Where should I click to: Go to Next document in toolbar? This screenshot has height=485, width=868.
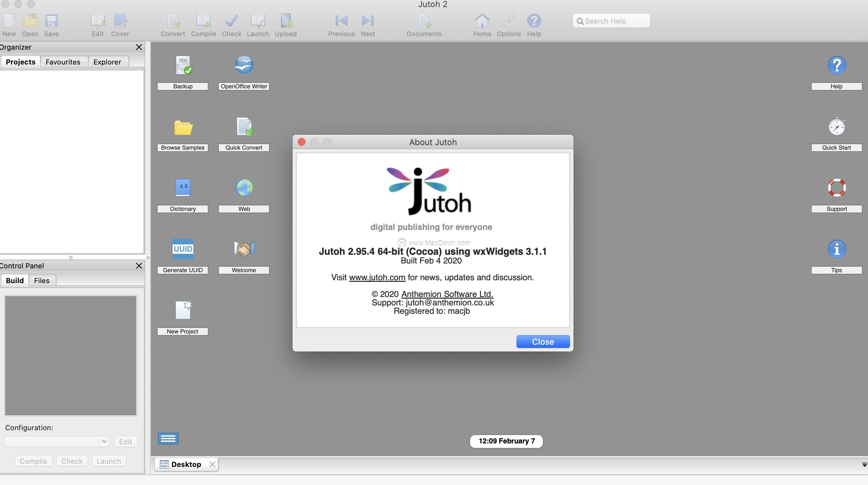[x=368, y=21]
